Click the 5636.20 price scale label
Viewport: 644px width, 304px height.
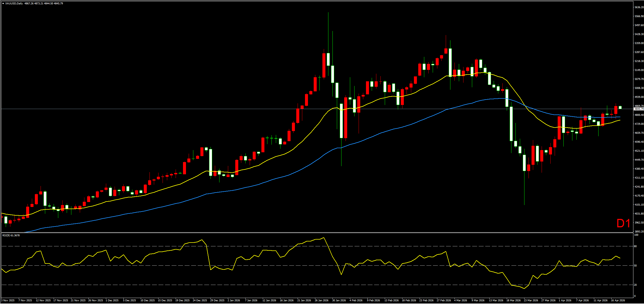639,7
